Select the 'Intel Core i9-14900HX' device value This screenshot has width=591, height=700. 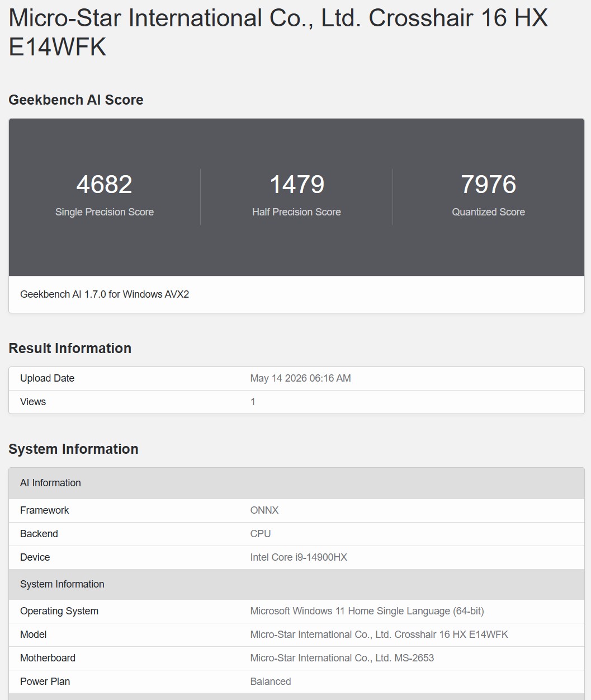click(299, 557)
